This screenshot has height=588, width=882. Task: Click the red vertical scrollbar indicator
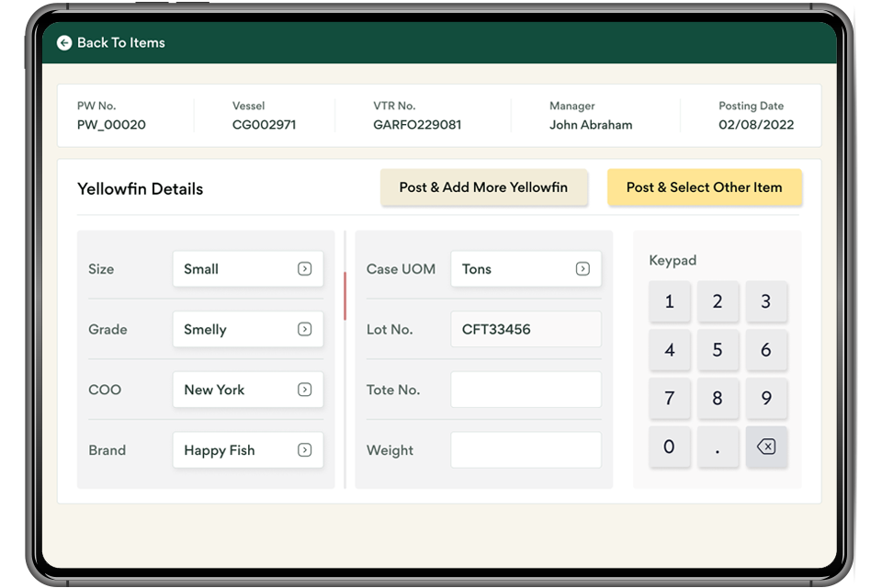[345, 296]
